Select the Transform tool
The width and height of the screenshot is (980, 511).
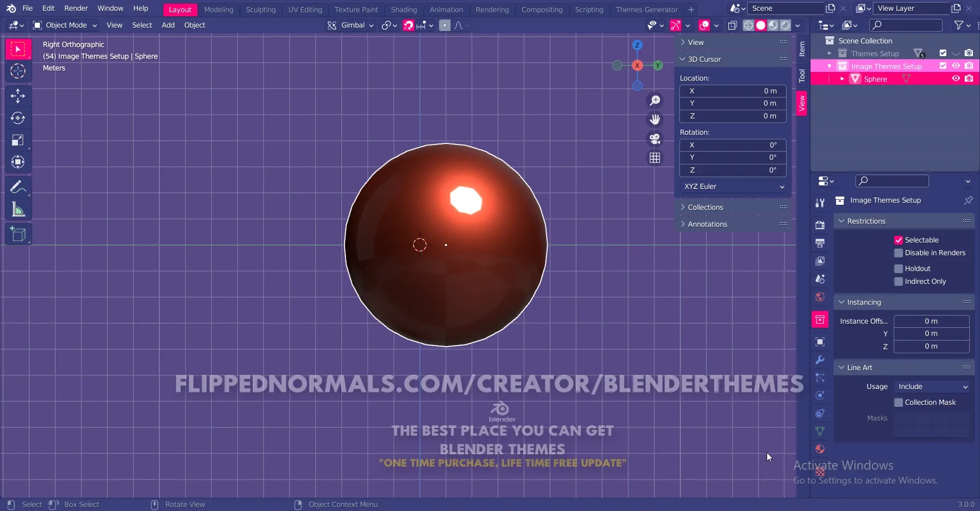pyautogui.click(x=18, y=162)
